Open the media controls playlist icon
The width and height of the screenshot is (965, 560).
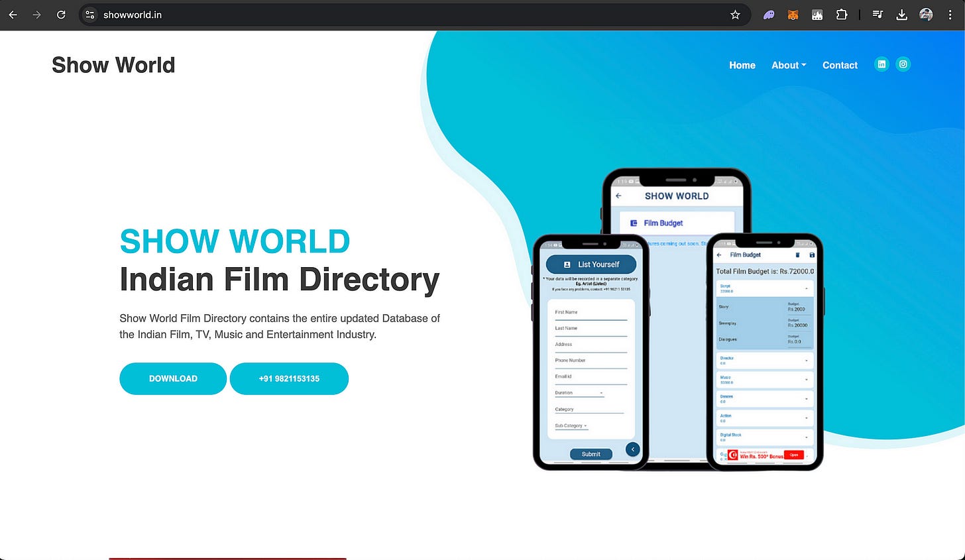click(x=878, y=15)
